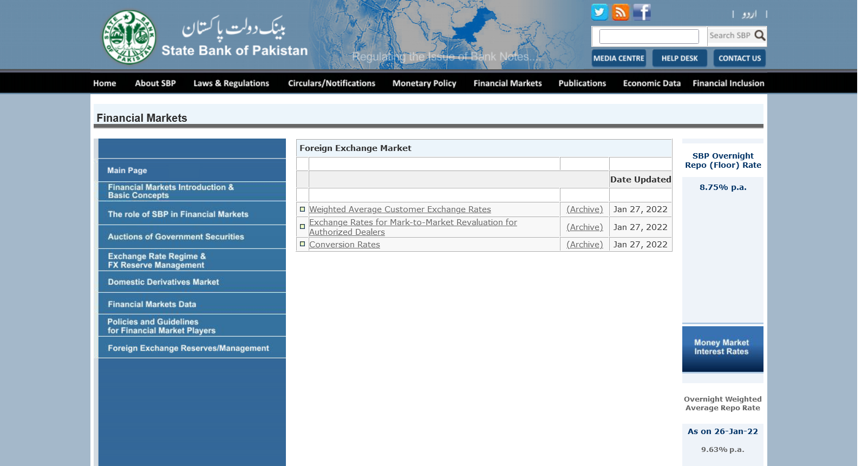This screenshot has height=466, width=868.
Task: Open the Media Centre button
Action: [618, 58]
